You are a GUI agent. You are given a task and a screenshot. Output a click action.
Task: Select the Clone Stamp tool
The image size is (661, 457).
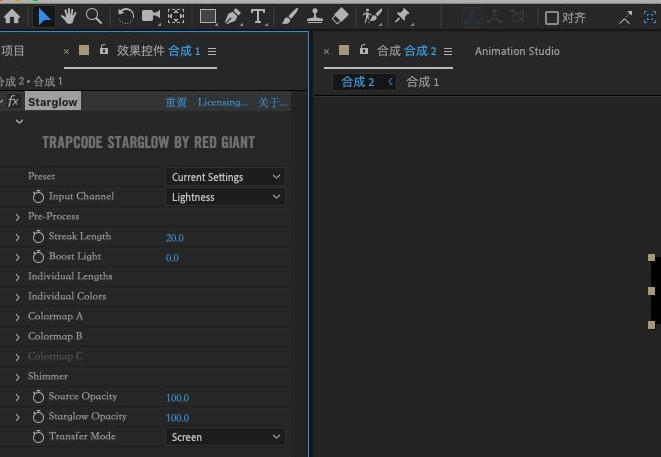314,16
